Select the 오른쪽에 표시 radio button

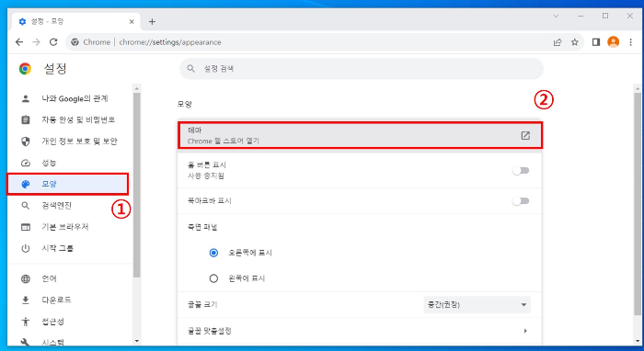click(213, 253)
